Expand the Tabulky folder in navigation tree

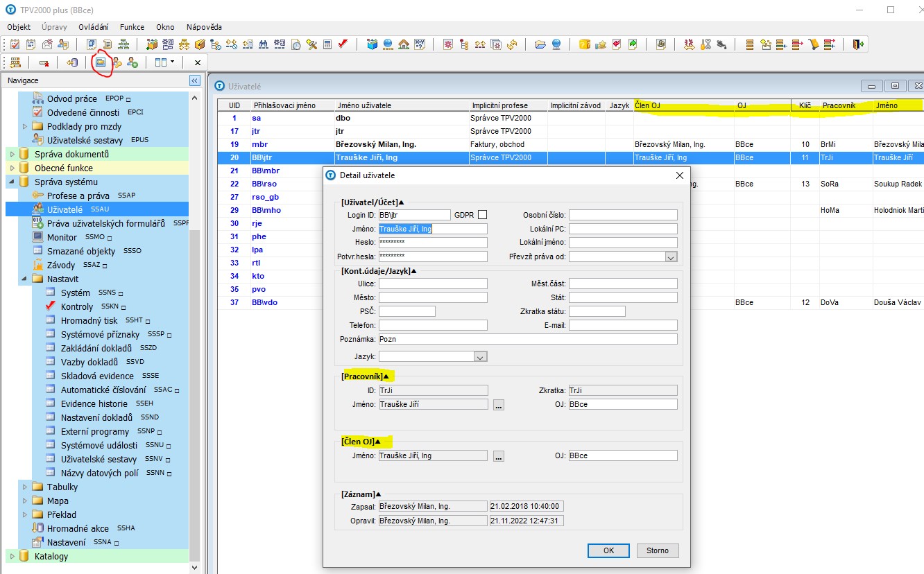26,487
